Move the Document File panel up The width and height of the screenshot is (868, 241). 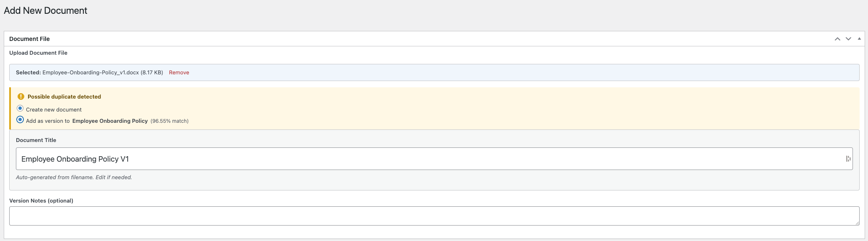click(837, 39)
